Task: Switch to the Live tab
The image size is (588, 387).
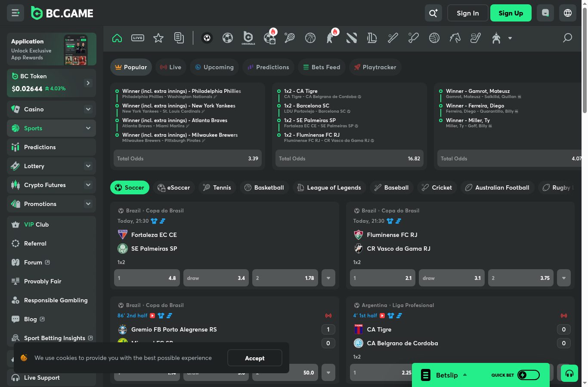Action: pos(170,67)
